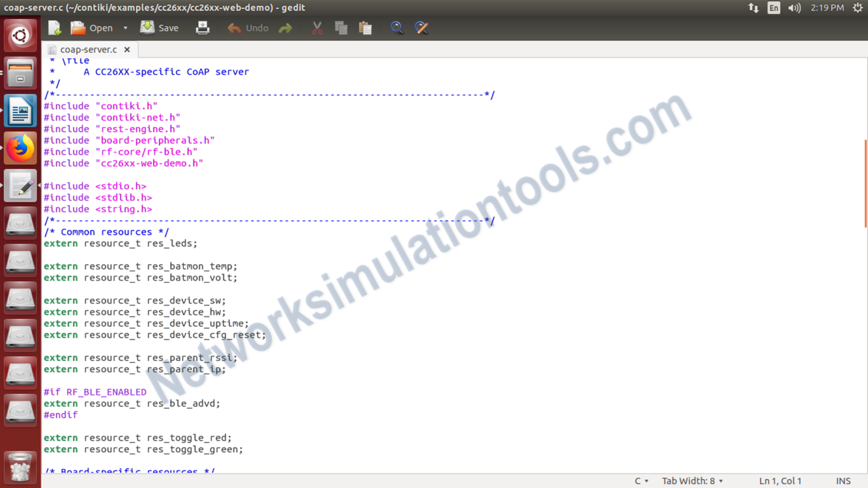The height and width of the screenshot is (488, 868).
Task: Create a new document
Action: click(54, 28)
